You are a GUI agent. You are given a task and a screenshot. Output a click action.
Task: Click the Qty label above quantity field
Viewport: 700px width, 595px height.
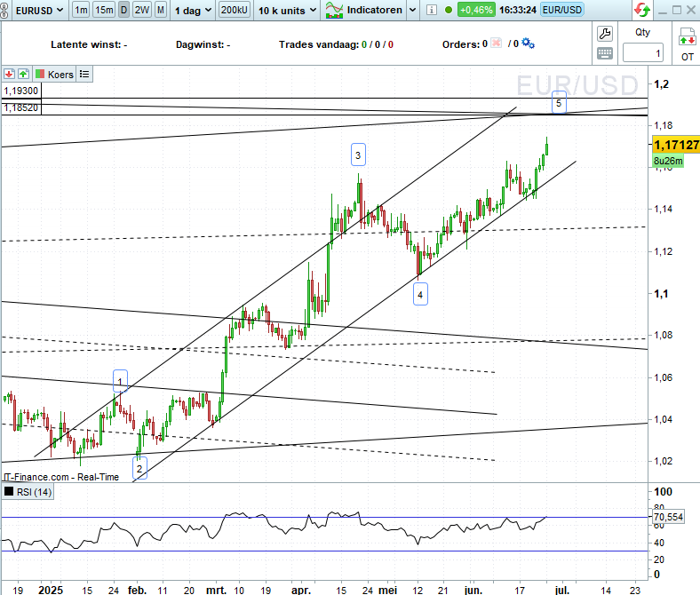pyautogui.click(x=643, y=32)
